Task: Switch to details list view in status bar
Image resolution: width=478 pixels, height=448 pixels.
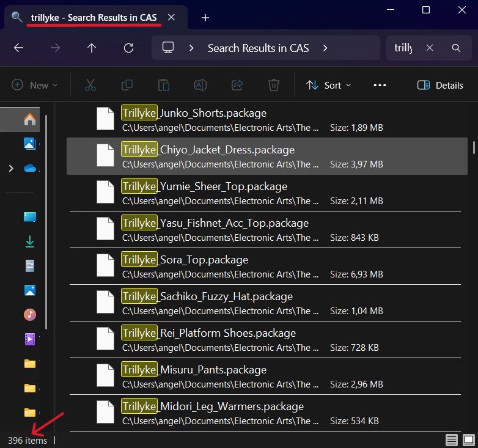Action: click(x=452, y=440)
